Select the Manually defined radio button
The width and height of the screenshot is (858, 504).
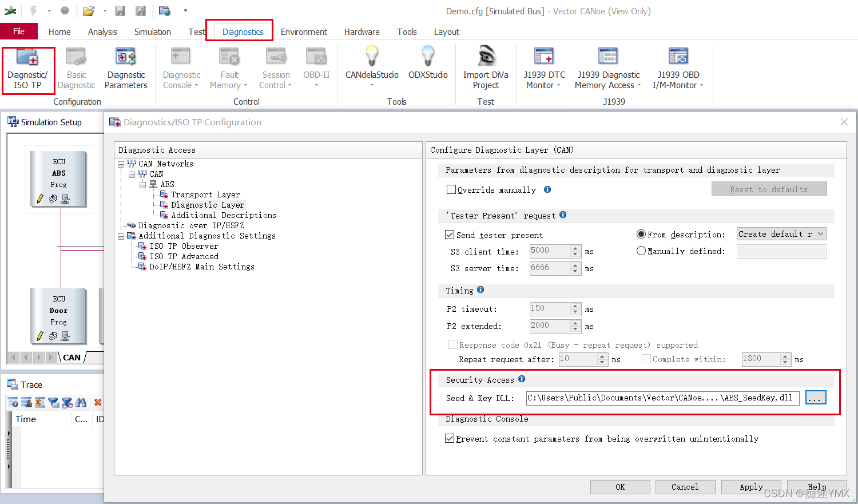coord(641,251)
